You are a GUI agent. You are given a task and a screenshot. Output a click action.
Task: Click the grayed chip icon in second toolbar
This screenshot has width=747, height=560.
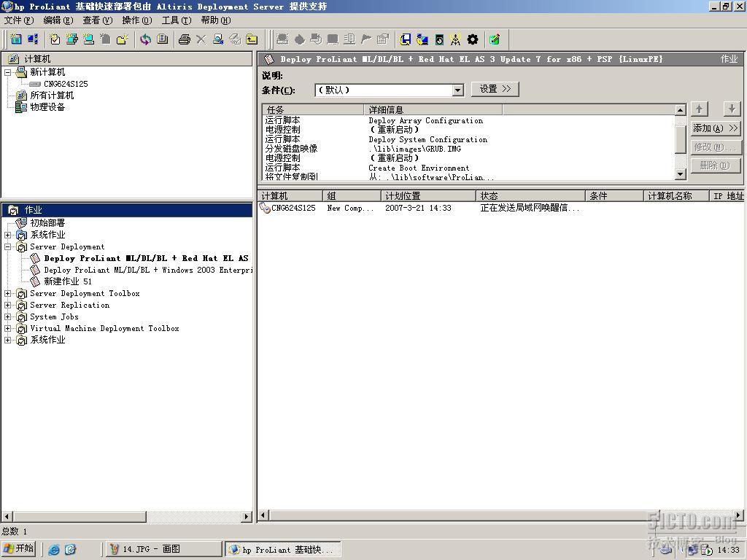(282, 39)
